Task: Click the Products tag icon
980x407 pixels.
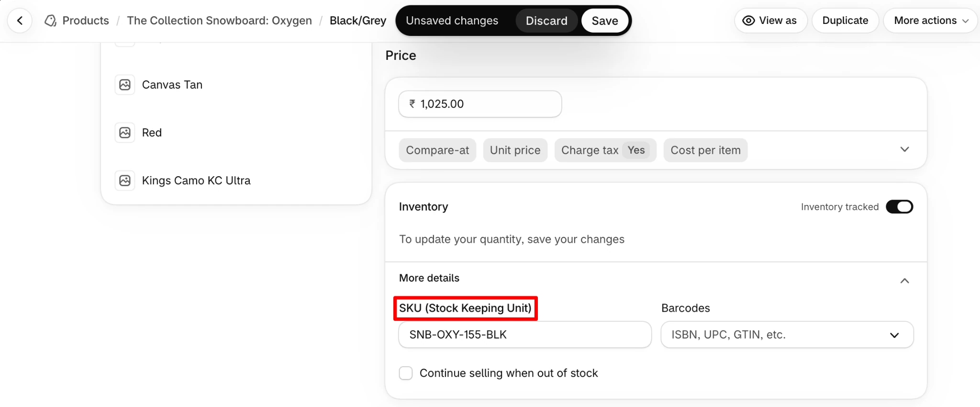Action: [x=50, y=21]
